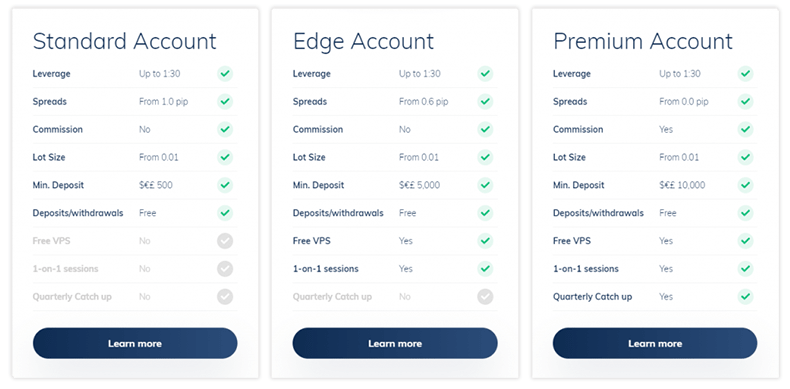Open Learn more for Edge Account
This screenshot has height=389, width=790.
tap(395, 343)
